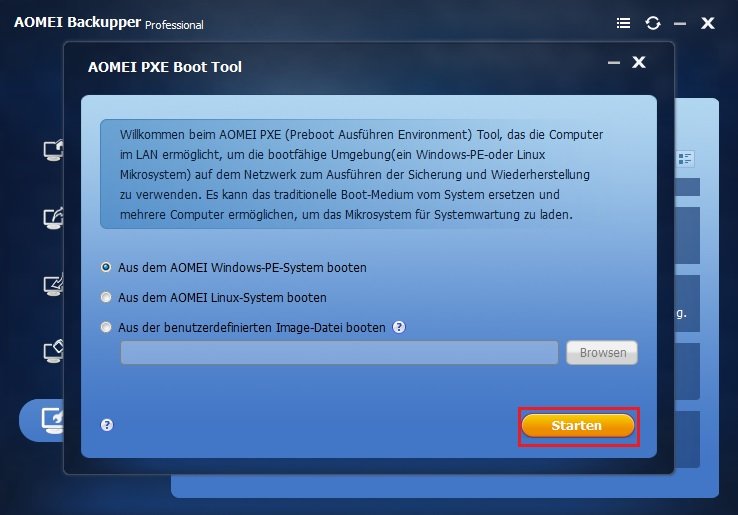Viewport: 738px width, 515px height.
Task: Open the first sidebar icon in Backupper
Action: point(53,150)
